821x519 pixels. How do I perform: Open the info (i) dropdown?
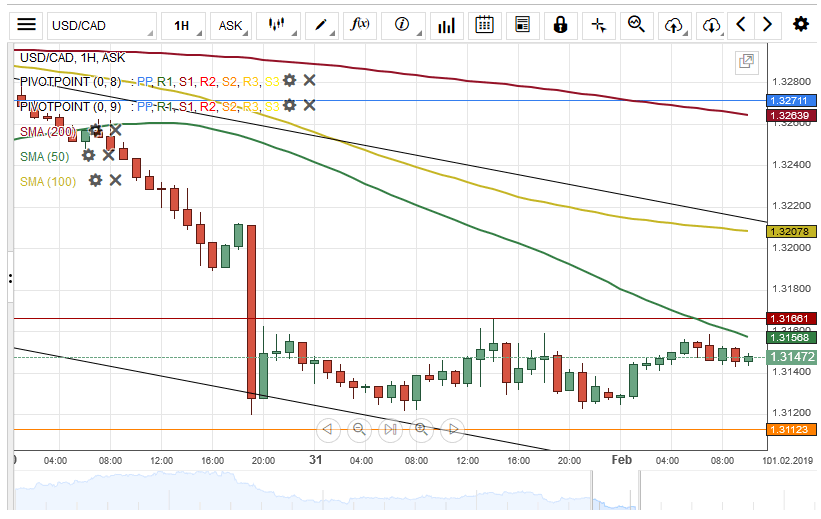pyautogui.click(x=403, y=25)
